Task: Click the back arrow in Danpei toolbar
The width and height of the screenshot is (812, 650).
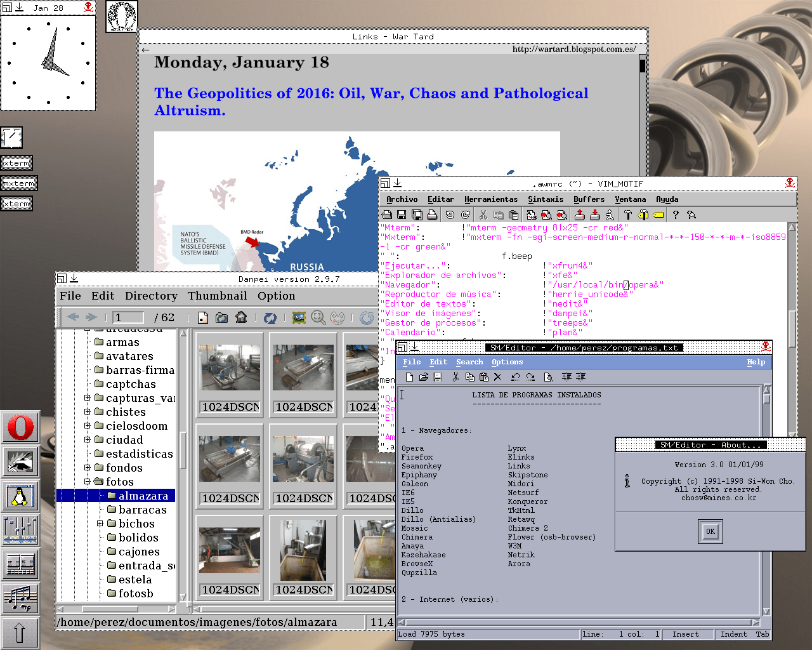Action: click(x=73, y=317)
